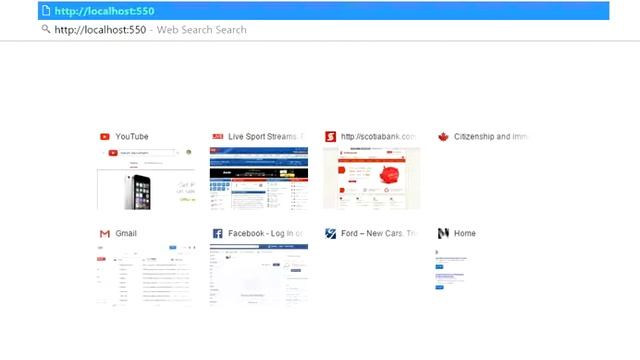Open the Scotiabank site thumbnail
Viewport: 640px width, 360px height.
click(371, 178)
